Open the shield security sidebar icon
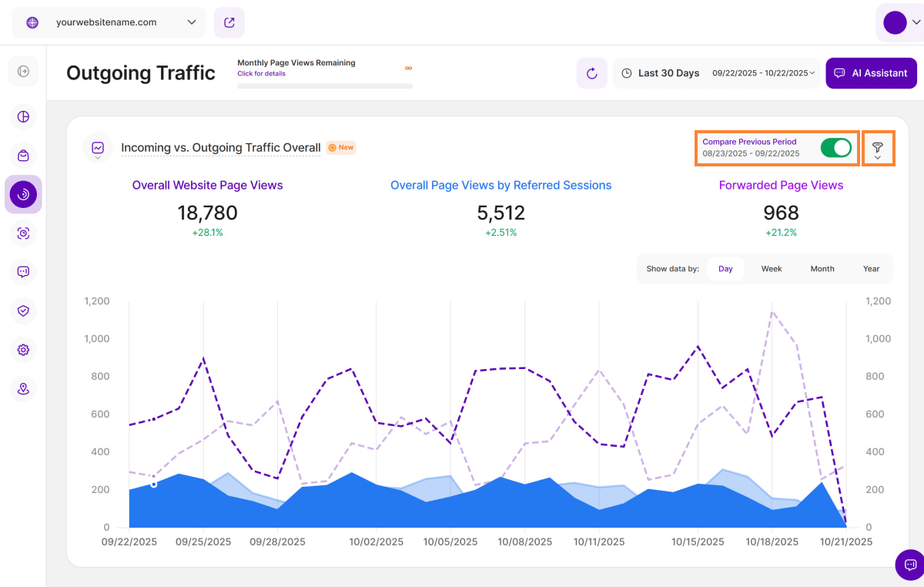 click(x=23, y=310)
